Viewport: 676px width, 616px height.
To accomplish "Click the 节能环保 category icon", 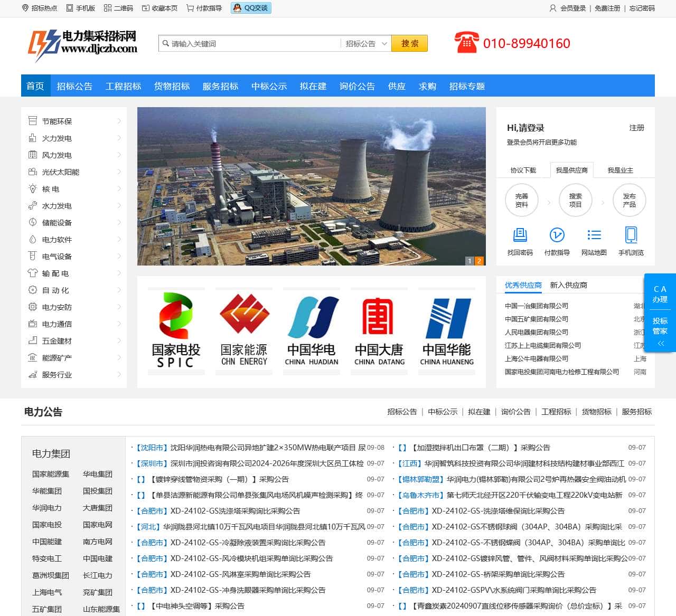I will (32, 121).
